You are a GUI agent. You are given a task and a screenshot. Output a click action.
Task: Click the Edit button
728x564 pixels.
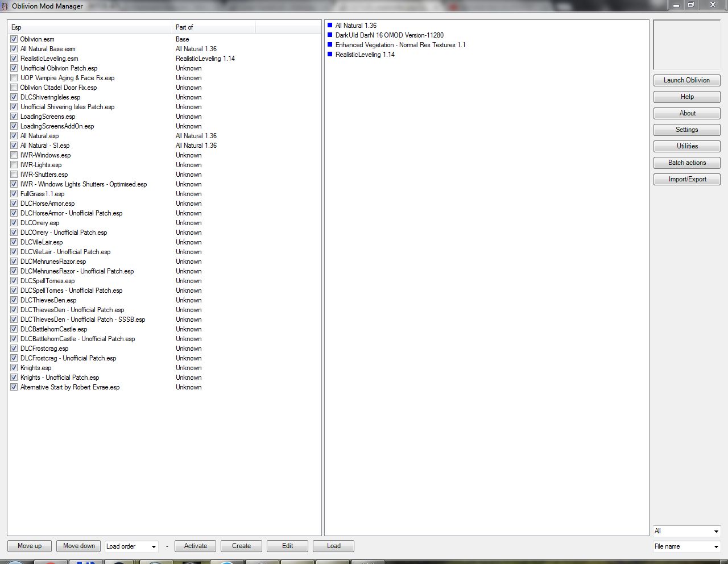(287, 546)
